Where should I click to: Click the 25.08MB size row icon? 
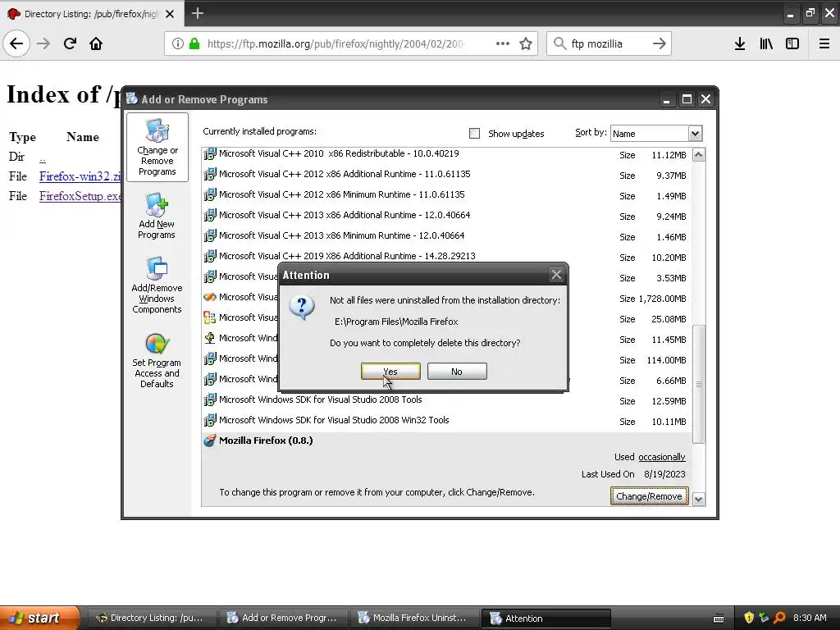(209, 317)
